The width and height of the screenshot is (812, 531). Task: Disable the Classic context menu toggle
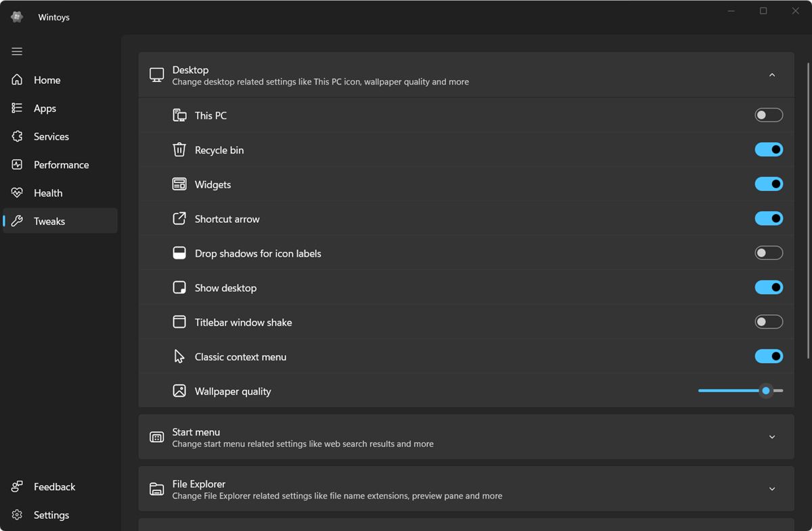pyautogui.click(x=769, y=357)
